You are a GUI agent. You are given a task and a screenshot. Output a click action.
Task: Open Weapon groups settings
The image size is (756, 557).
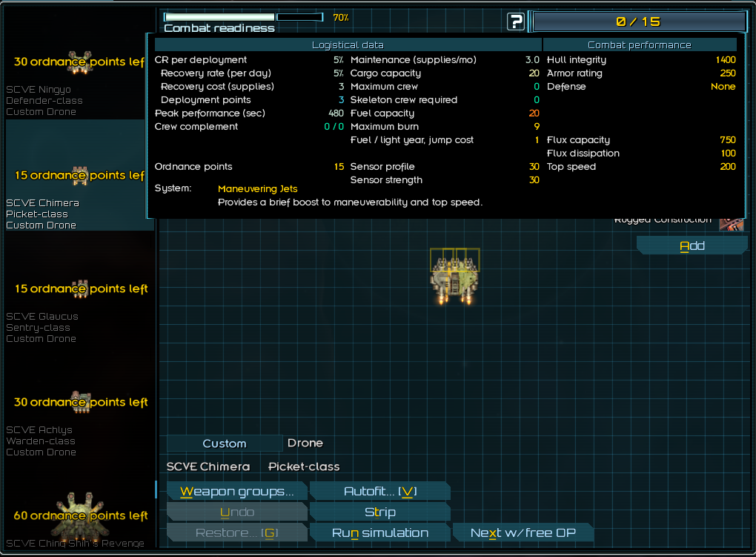(x=236, y=491)
